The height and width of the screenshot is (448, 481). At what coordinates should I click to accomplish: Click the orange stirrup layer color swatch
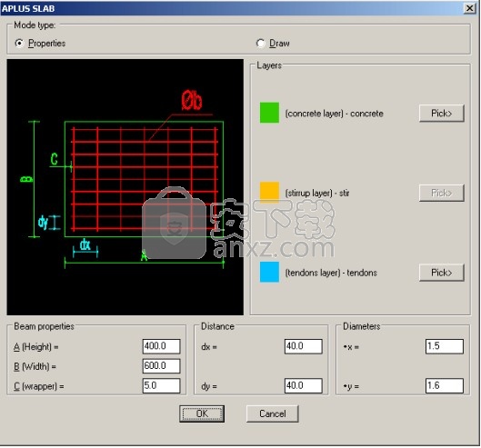pyautogui.click(x=269, y=193)
